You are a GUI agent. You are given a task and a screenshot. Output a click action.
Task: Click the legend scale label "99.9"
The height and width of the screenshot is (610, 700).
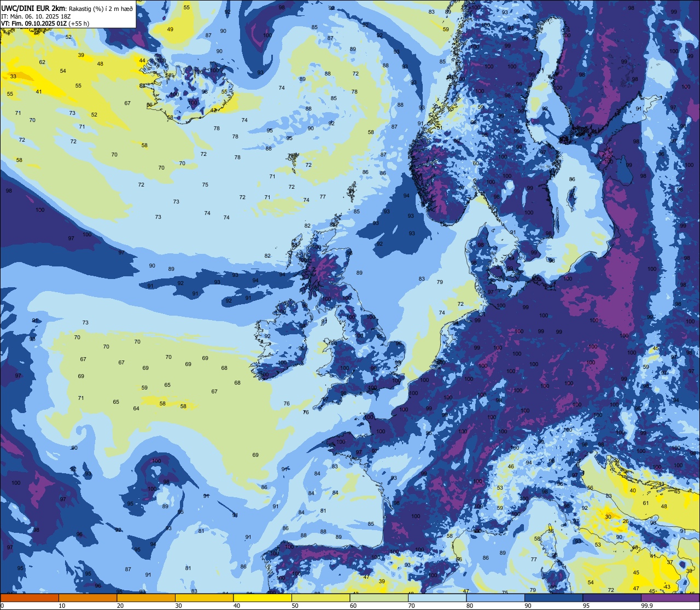pyautogui.click(x=647, y=606)
